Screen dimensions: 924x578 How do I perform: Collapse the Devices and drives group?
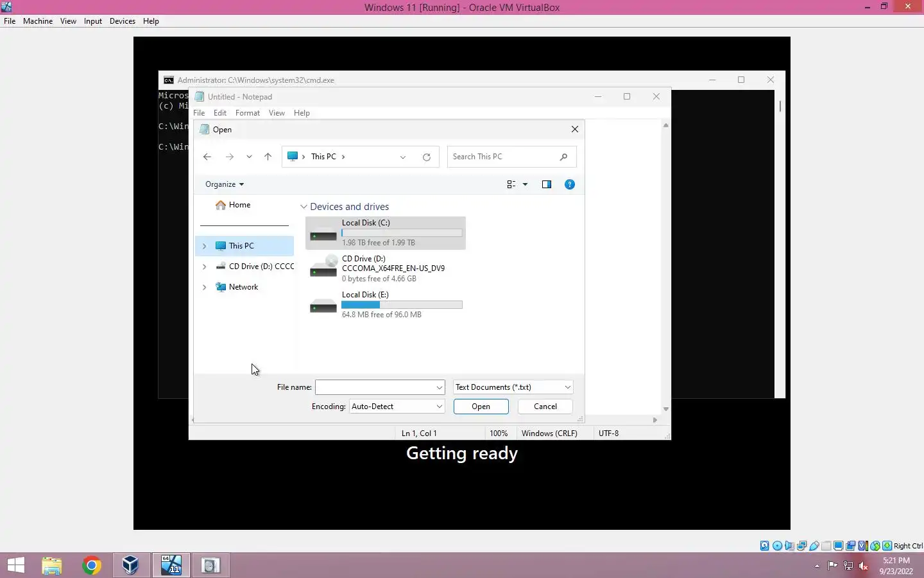304,207
